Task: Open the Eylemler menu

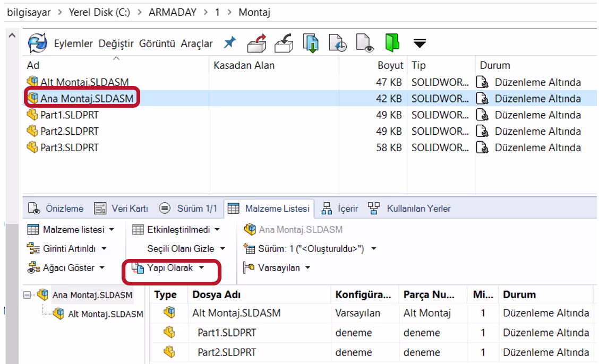Action: click(73, 44)
